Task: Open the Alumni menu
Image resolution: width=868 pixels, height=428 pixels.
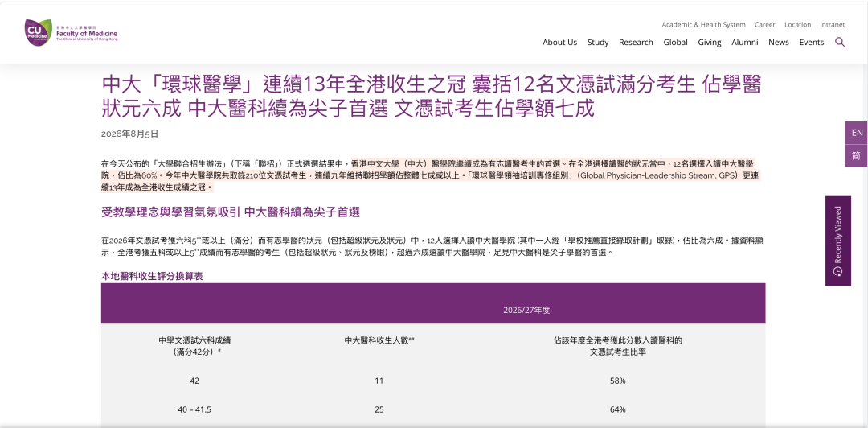Action: point(745,42)
